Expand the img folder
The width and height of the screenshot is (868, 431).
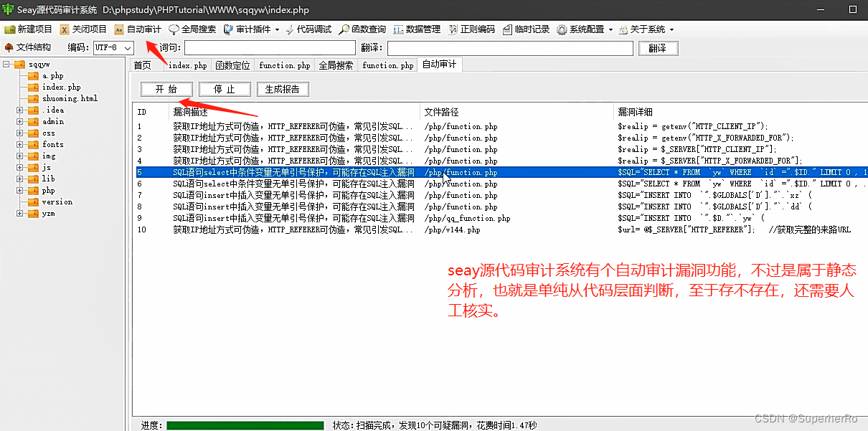[x=20, y=156]
